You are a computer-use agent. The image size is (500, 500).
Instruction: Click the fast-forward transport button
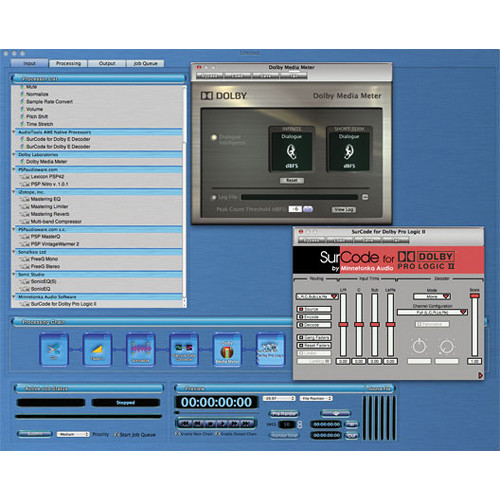(x=235, y=424)
